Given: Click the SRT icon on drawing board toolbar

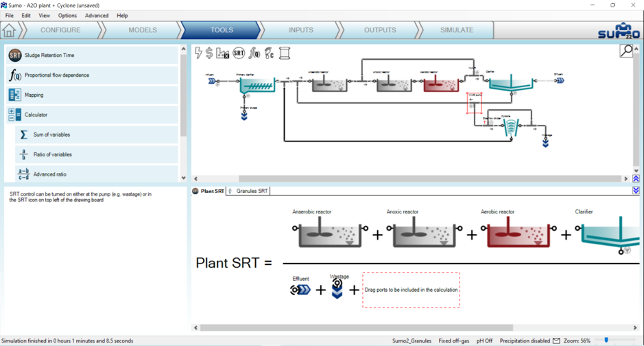Looking at the screenshot, I should pyautogui.click(x=239, y=53).
